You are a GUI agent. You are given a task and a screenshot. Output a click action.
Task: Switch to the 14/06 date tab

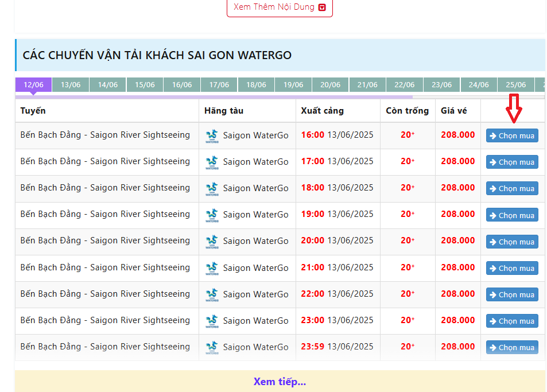pos(107,85)
